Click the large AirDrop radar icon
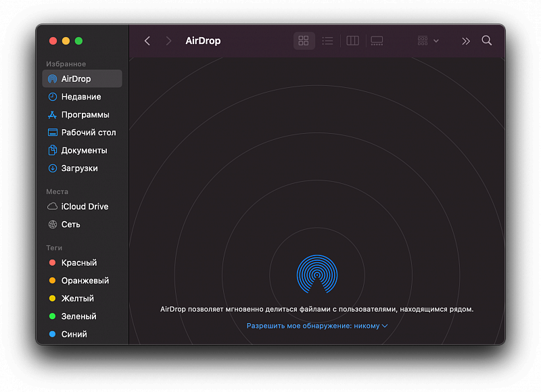 pyautogui.click(x=316, y=274)
